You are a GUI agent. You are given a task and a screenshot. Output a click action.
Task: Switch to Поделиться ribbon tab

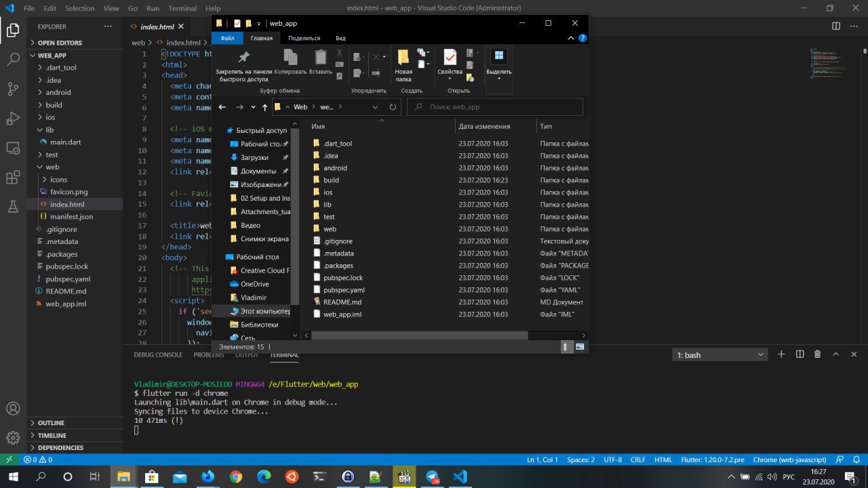304,39
